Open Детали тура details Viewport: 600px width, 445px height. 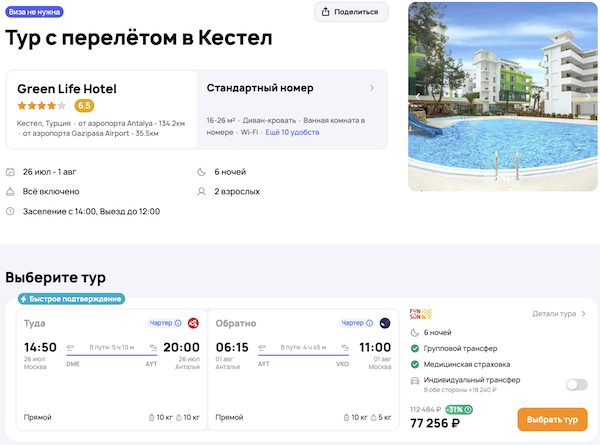(x=559, y=314)
